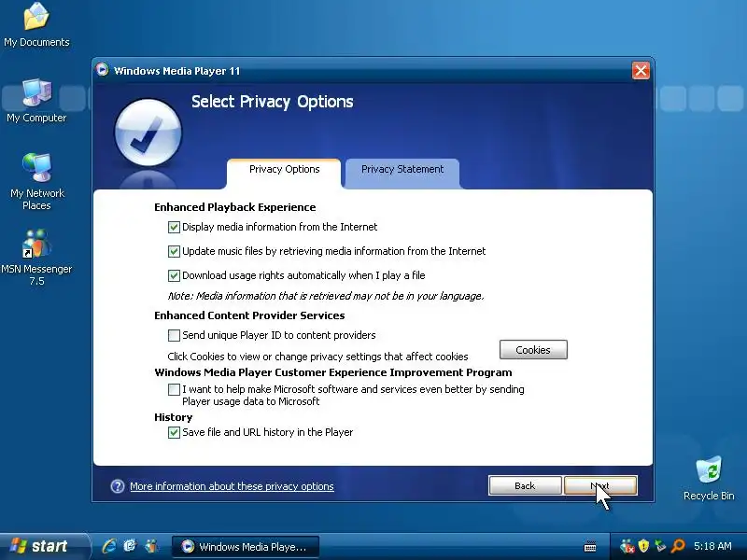Image resolution: width=747 pixels, height=560 pixels.
Task: Uncheck Save file and URL history in the Player
Action: (x=174, y=432)
